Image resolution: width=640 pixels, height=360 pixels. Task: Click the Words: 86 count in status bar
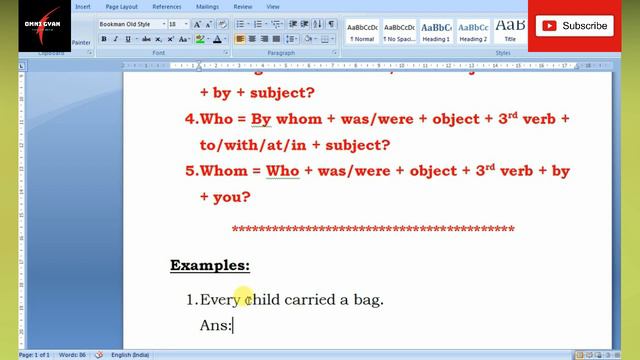[72, 355]
